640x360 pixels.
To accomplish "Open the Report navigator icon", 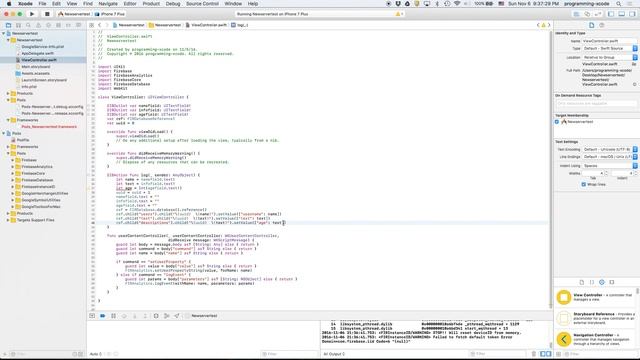I will pos(78,25).
